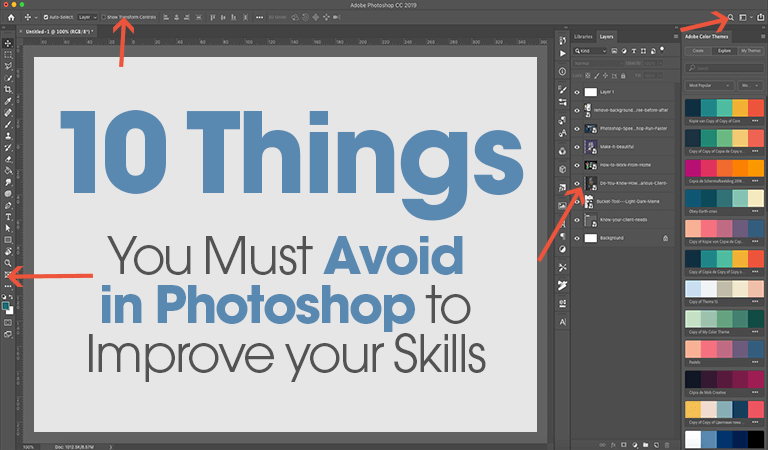Open the Auto-Select Layer dropdown
This screenshot has width=768, height=450.
88,17
